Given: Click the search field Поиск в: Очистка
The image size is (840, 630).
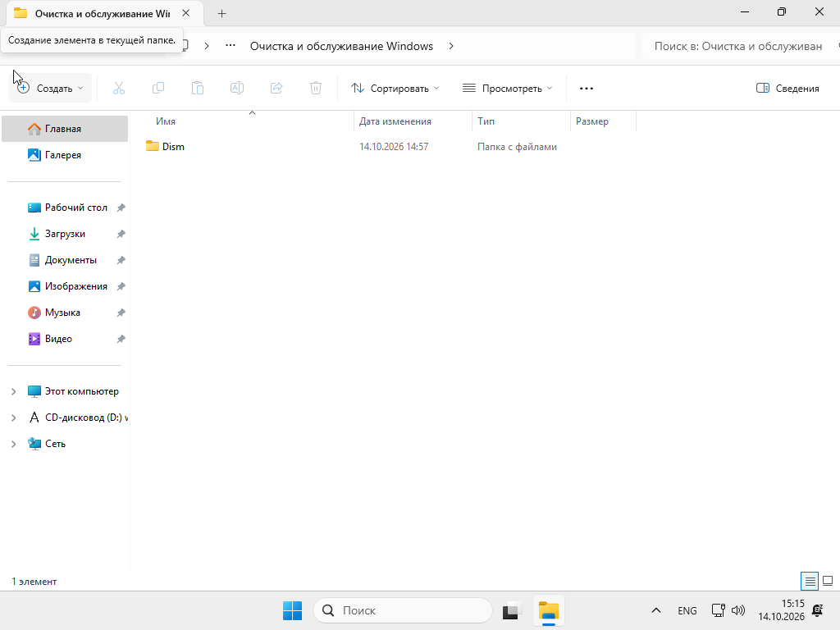Looking at the screenshot, I should click(x=741, y=47).
